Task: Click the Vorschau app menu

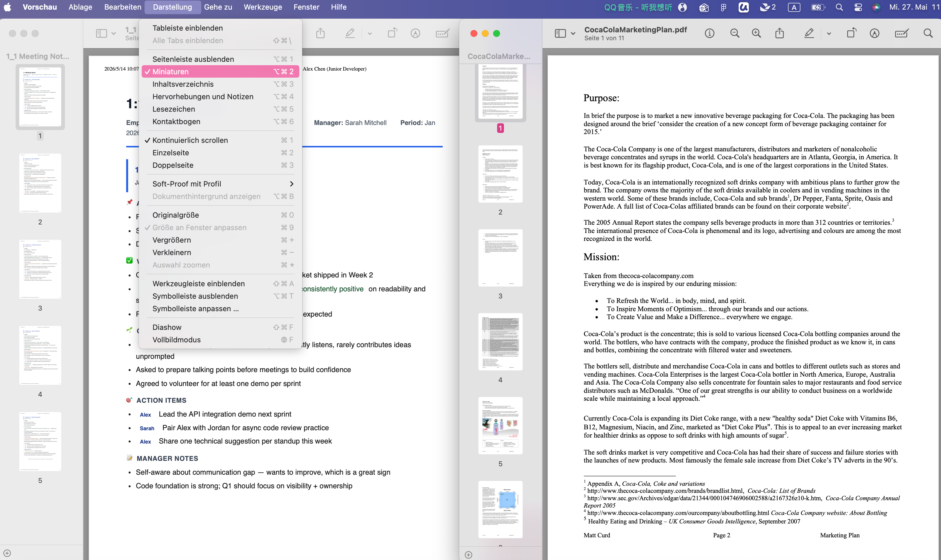Action: [40, 7]
